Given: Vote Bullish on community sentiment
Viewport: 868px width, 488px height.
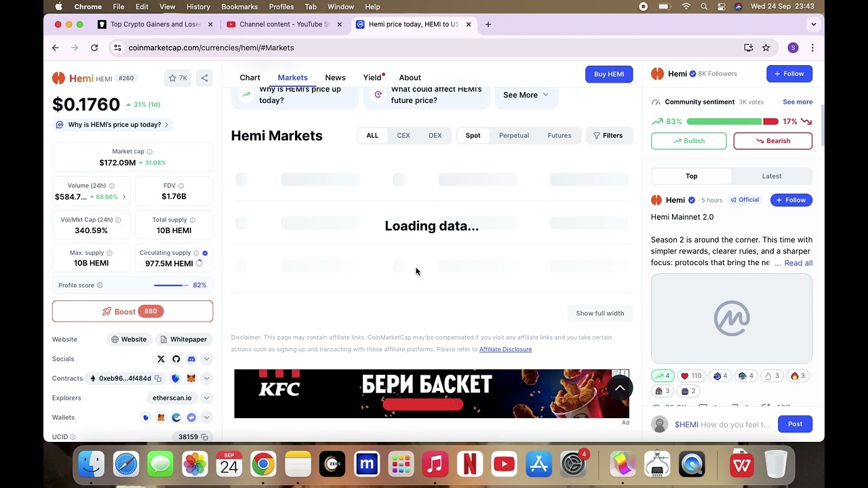Looking at the screenshot, I should [x=689, y=141].
